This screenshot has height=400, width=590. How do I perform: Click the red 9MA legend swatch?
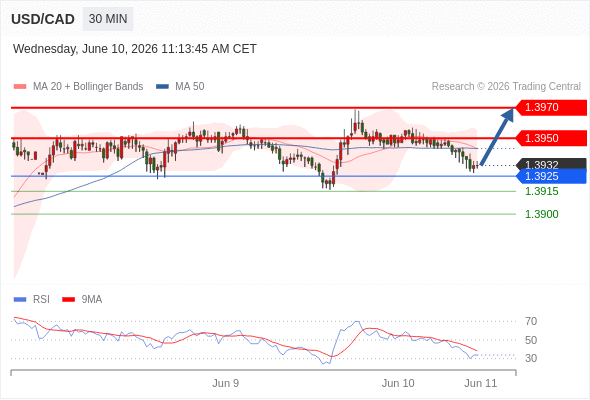(x=68, y=300)
